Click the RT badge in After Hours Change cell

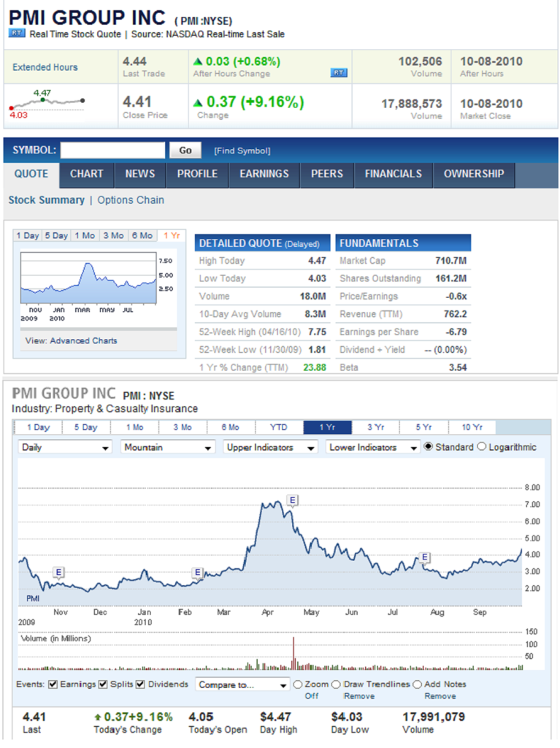(339, 73)
